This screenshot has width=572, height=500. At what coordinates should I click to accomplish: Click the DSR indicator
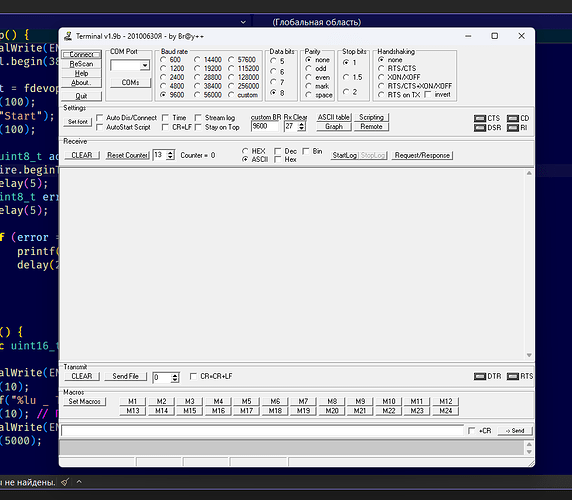pyautogui.click(x=480, y=128)
